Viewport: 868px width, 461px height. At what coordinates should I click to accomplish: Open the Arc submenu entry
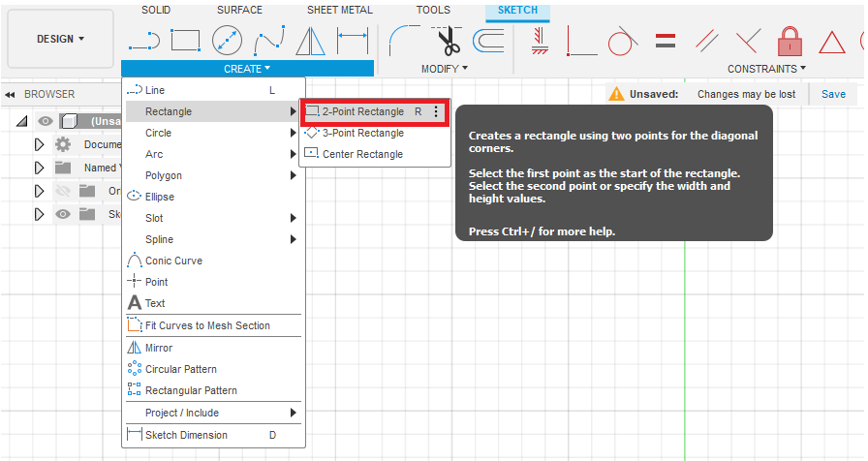tap(214, 154)
